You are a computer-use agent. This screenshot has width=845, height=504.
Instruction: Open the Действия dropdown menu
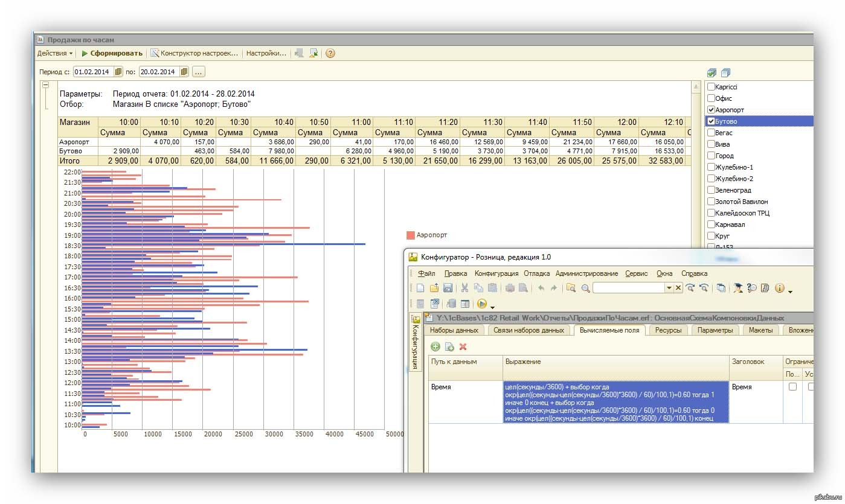point(54,53)
